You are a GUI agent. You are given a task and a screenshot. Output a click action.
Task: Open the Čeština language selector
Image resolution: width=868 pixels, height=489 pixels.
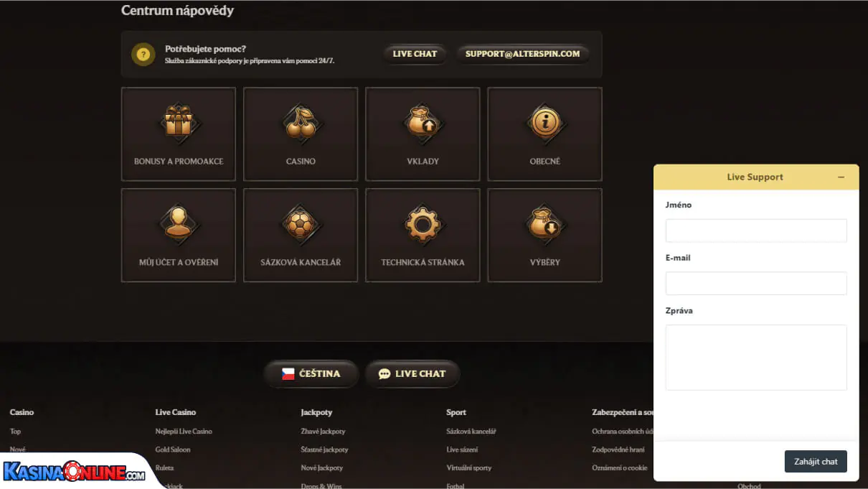[x=311, y=373]
